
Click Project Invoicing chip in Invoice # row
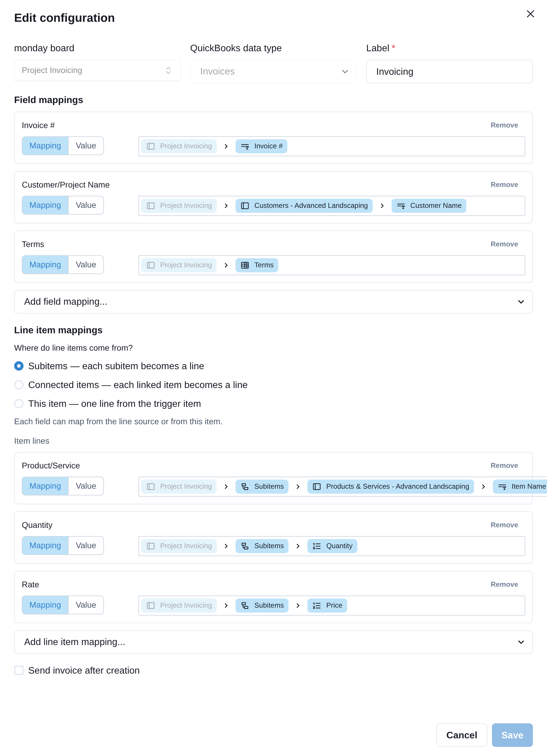179,146
